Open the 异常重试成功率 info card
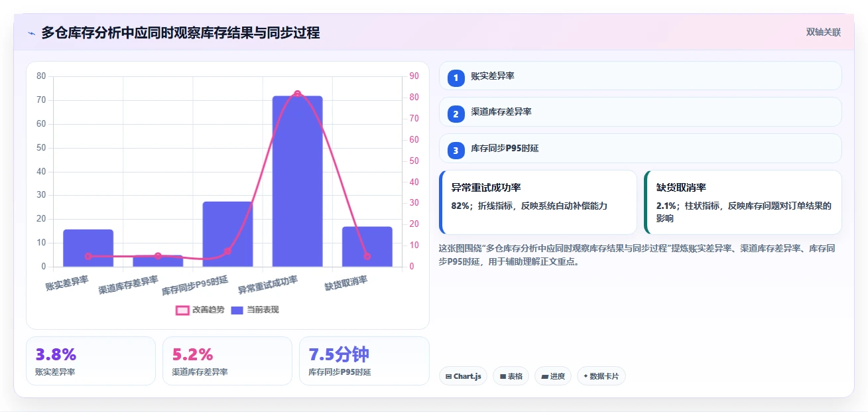The image size is (868, 412). point(538,202)
